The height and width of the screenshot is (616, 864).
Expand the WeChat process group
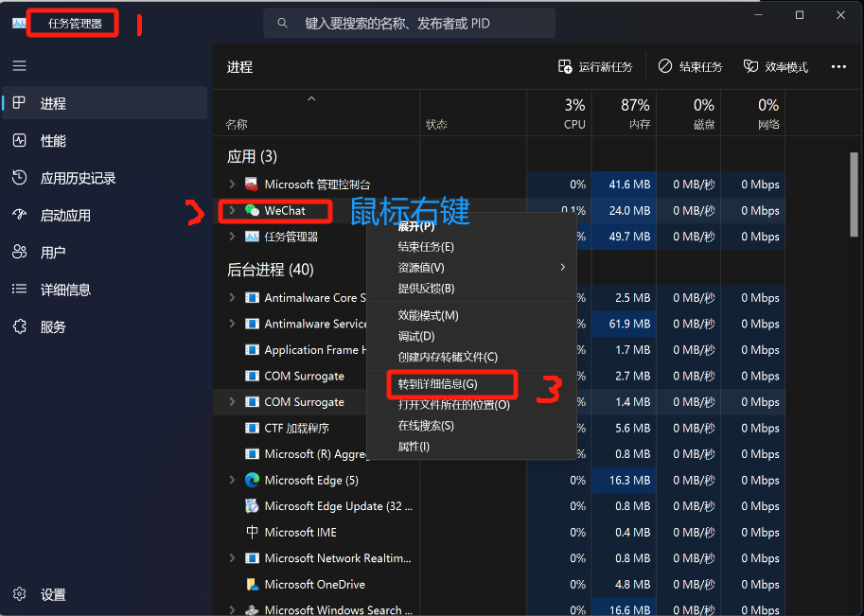pos(232,210)
